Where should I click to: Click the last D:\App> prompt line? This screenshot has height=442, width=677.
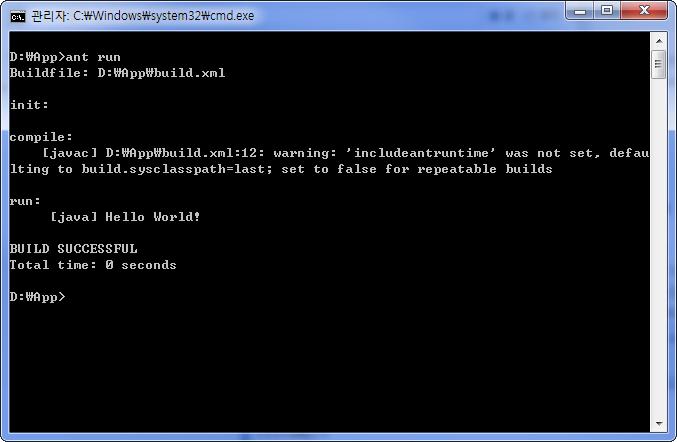38,297
